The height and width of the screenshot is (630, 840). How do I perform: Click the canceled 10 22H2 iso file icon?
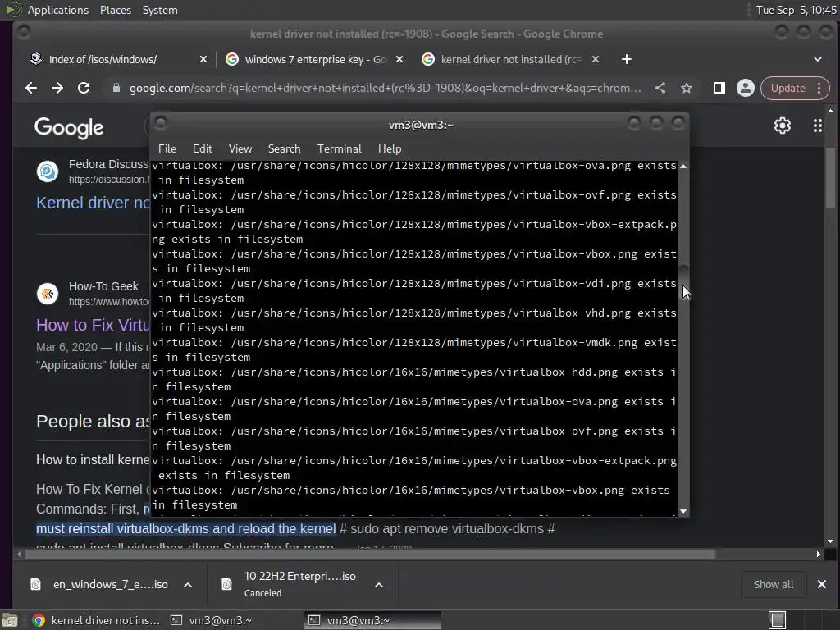click(226, 584)
